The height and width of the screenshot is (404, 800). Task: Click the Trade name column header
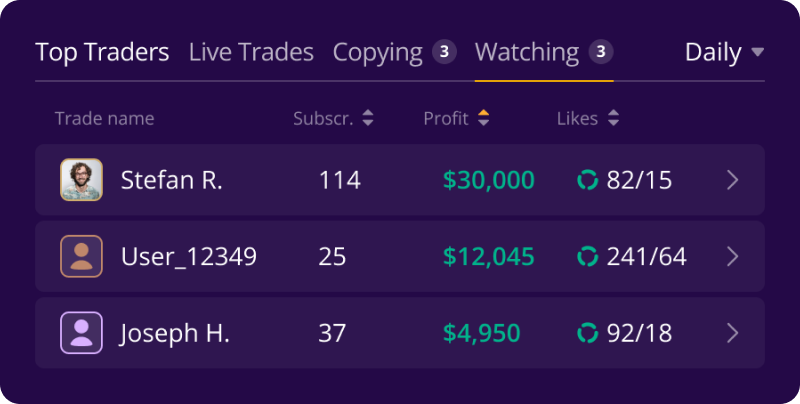[105, 118]
